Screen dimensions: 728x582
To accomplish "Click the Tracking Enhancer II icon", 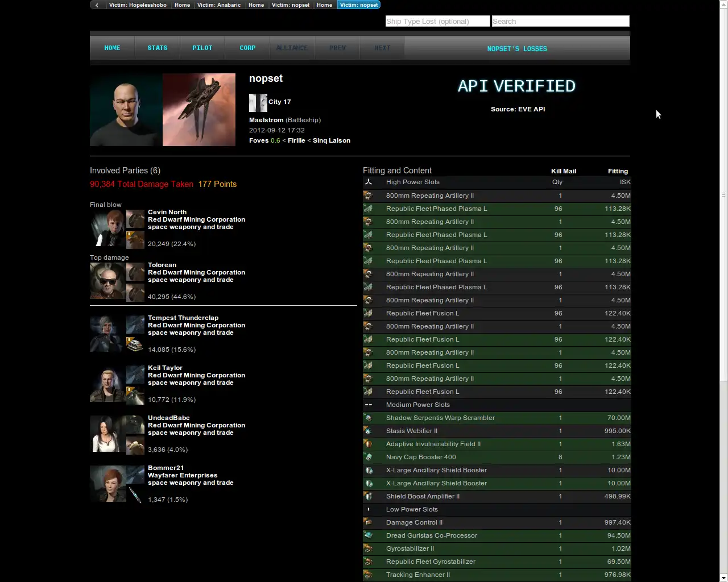I will click(369, 575).
